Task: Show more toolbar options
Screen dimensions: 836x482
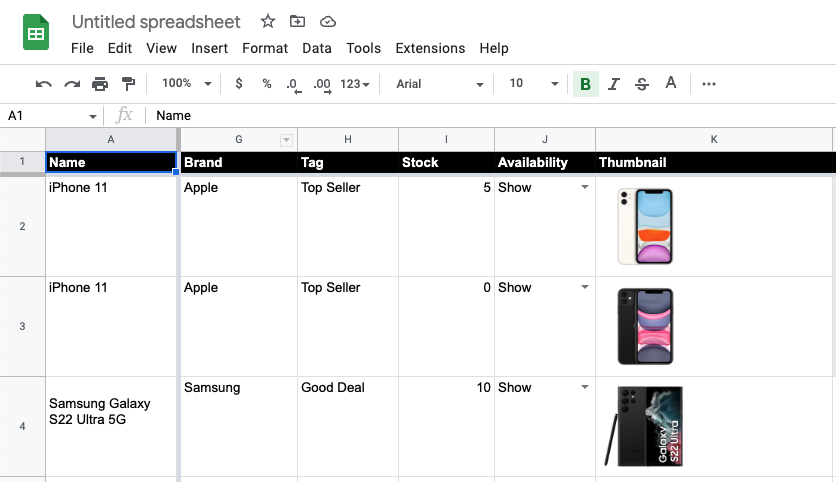Action: [x=709, y=84]
